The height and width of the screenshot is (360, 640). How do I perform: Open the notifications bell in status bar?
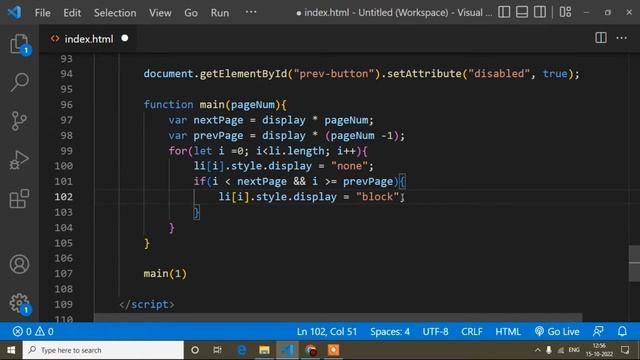tap(622, 331)
